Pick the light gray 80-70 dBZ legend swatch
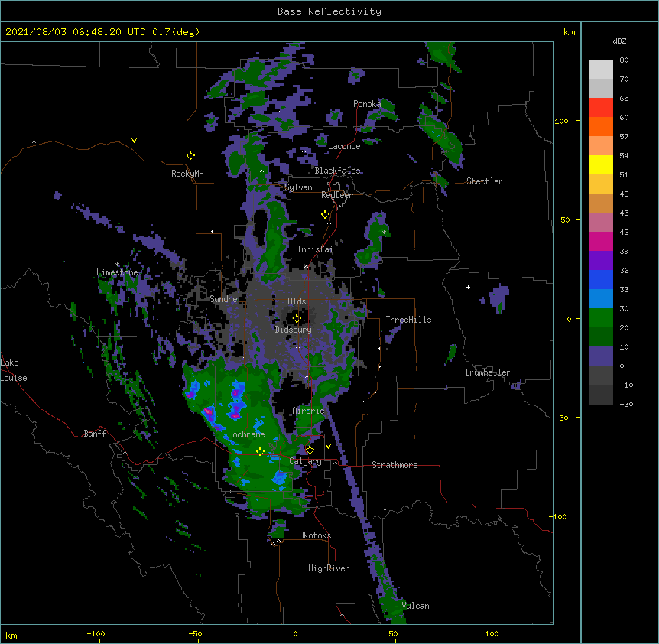Screen dimensions: 659x644 601,70
